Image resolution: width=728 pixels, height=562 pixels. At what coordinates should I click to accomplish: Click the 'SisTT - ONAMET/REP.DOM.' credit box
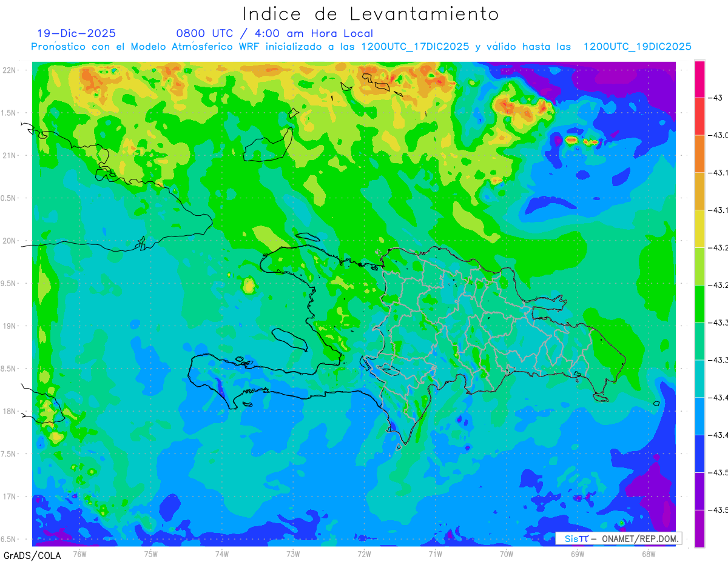tap(618, 538)
